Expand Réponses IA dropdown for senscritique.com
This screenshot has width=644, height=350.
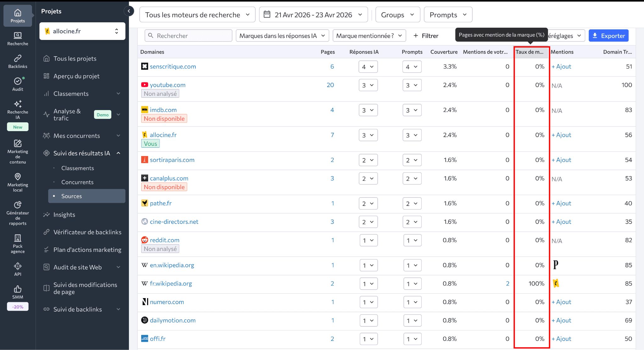368,67
